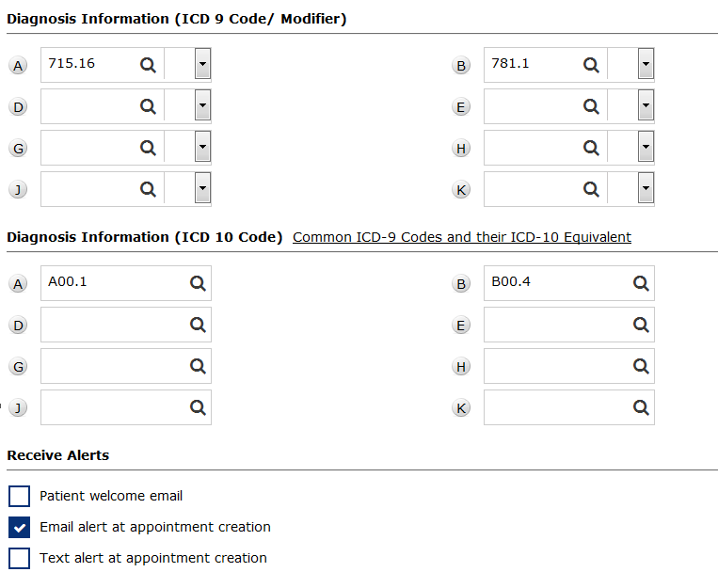Search ICD 10 code in field B
Image resolution: width=718 pixels, height=588 pixels.
[641, 283]
